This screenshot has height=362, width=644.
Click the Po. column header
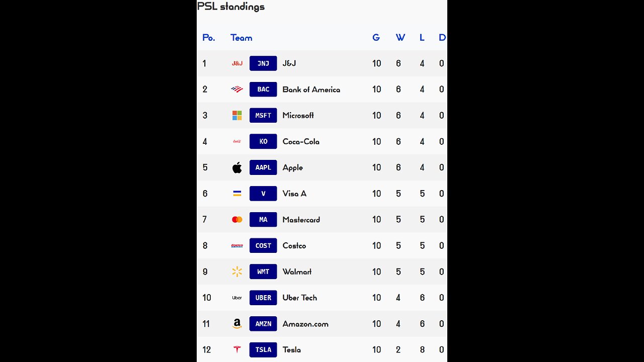pos(209,38)
